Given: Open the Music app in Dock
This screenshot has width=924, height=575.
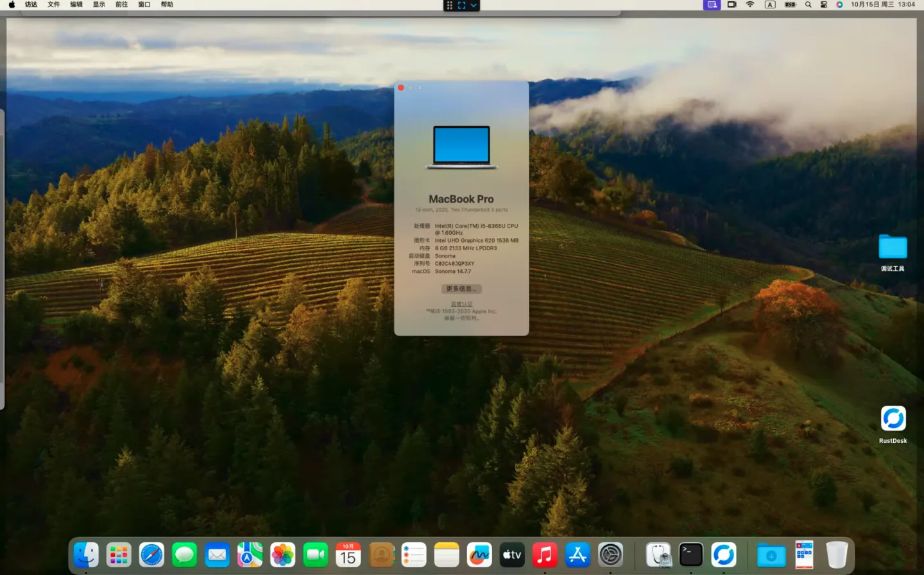Looking at the screenshot, I should 545,554.
